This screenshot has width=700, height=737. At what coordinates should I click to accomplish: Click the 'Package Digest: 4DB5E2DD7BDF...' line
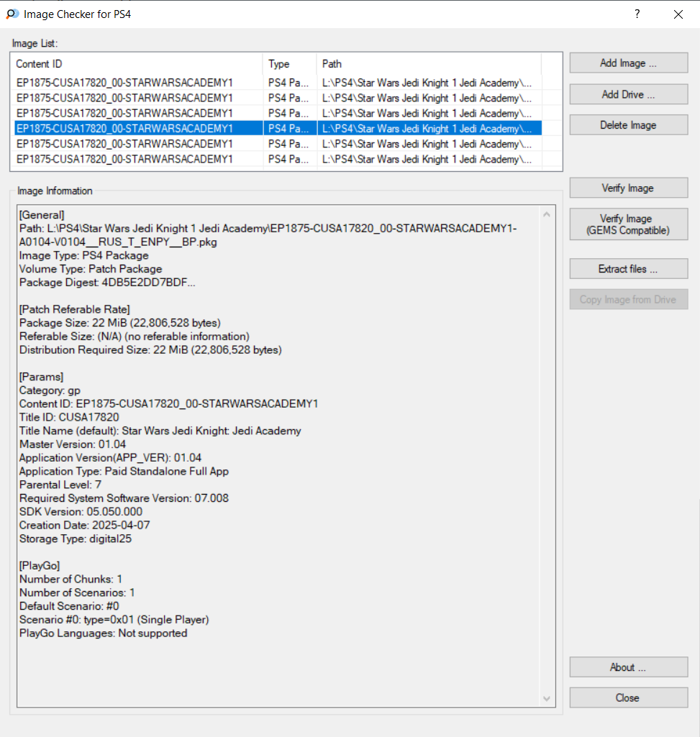[x=107, y=283]
